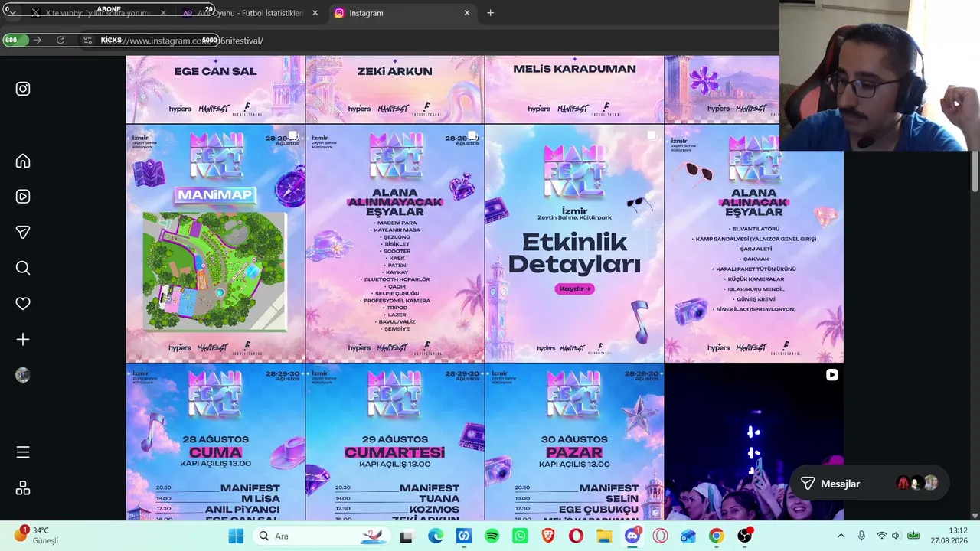Open a new browser tab
Image resolution: width=980 pixels, height=551 pixels.
pos(490,13)
